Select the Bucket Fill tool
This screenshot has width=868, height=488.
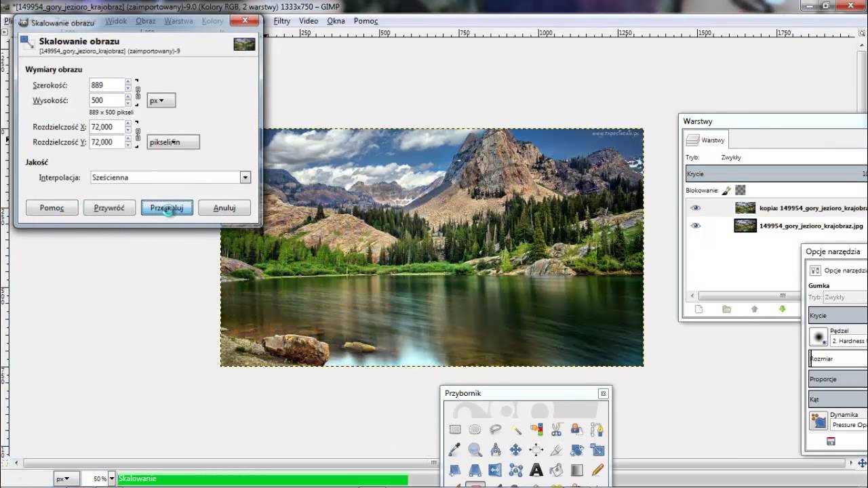[557, 470]
